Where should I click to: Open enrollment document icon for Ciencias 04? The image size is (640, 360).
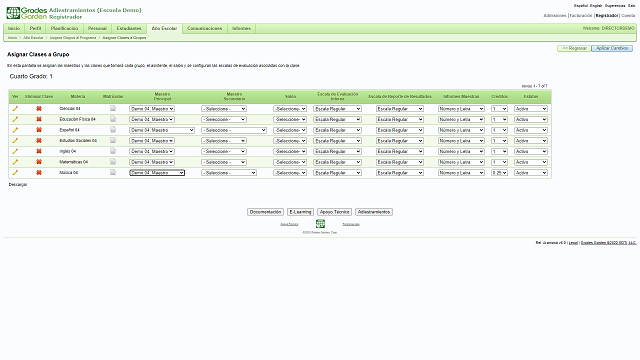[x=113, y=108]
